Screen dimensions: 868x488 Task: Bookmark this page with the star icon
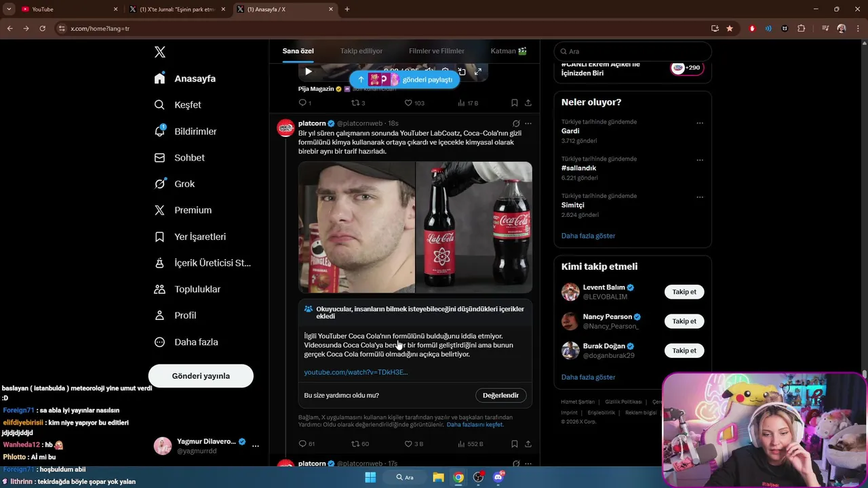(730, 28)
